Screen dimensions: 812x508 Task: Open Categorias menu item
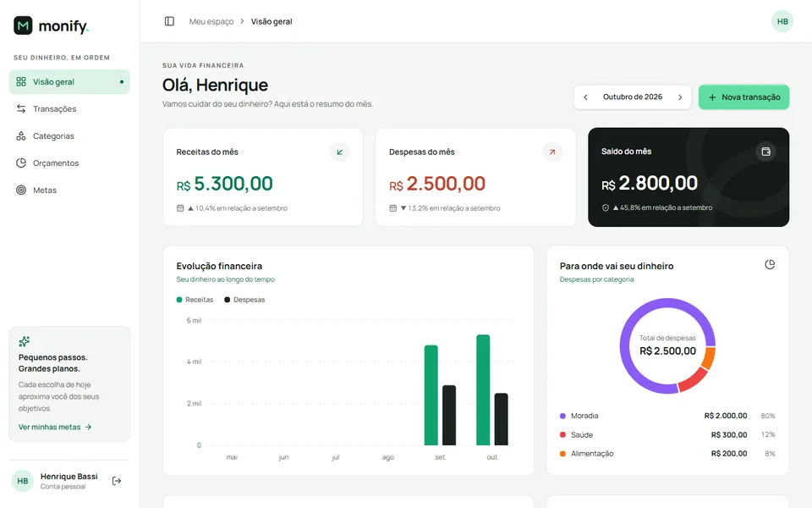click(69, 135)
